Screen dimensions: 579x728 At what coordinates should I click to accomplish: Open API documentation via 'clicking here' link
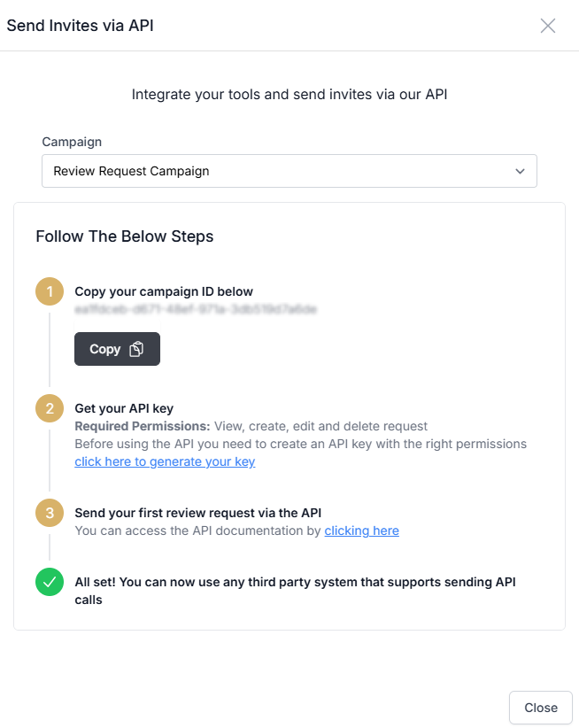click(361, 531)
